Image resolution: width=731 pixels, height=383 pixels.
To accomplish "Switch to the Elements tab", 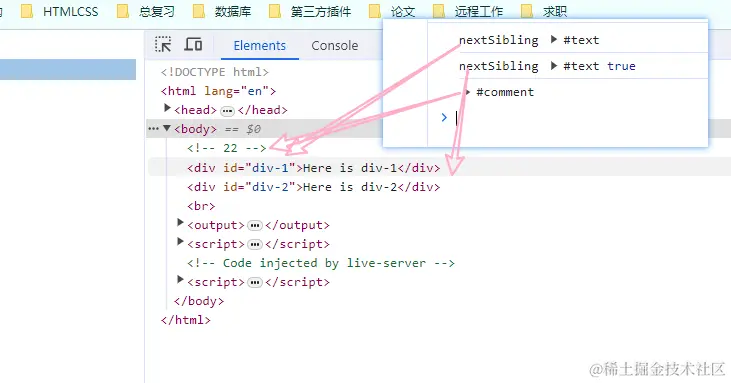I will click(x=260, y=46).
